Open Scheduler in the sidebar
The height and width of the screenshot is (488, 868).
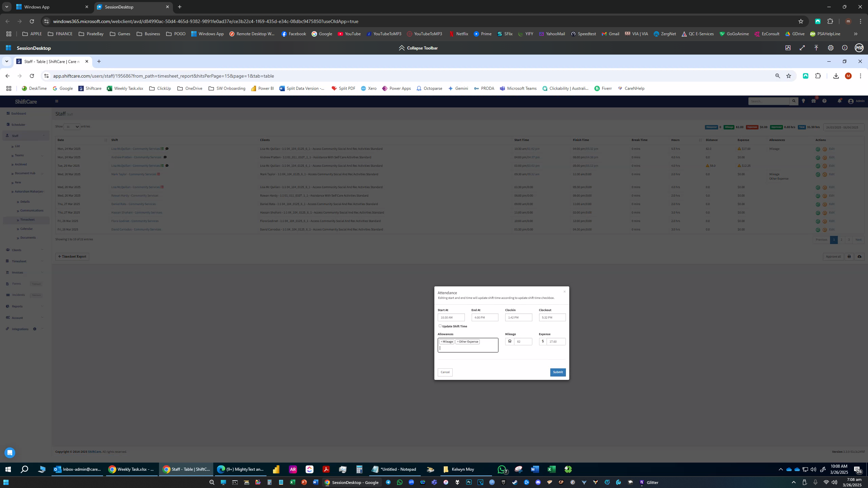pyautogui.click(x=18, y=125)
